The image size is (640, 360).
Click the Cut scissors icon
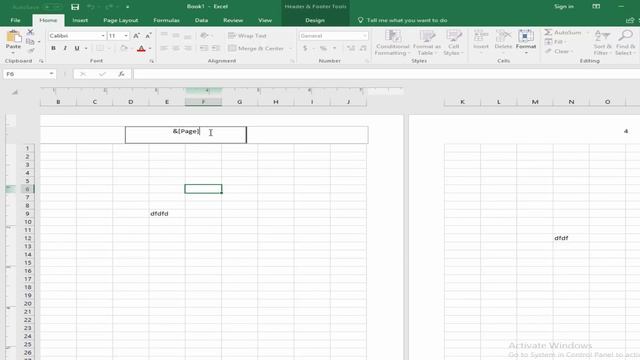[30, 32]
